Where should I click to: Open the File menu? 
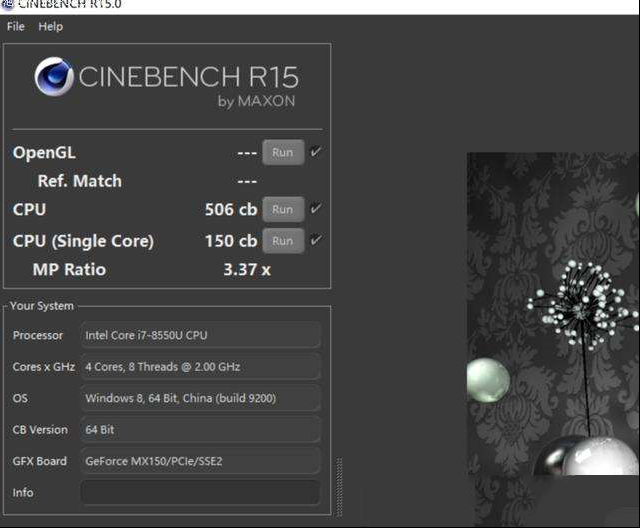[16, 27]
